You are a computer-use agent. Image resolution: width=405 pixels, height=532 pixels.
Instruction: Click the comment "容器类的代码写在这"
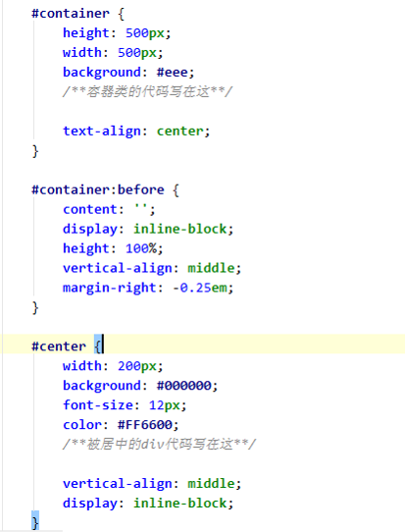click(147, 92)
